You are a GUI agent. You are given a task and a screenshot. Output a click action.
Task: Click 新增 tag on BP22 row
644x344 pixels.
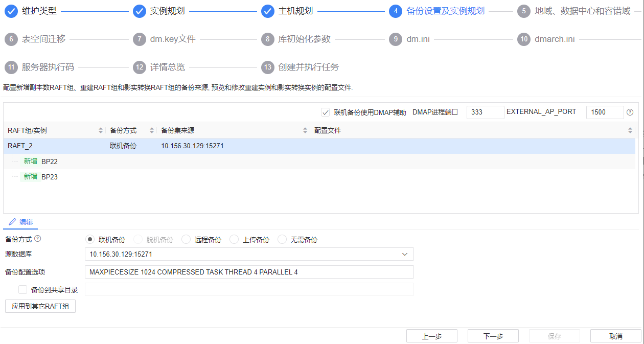pos(30,161)
